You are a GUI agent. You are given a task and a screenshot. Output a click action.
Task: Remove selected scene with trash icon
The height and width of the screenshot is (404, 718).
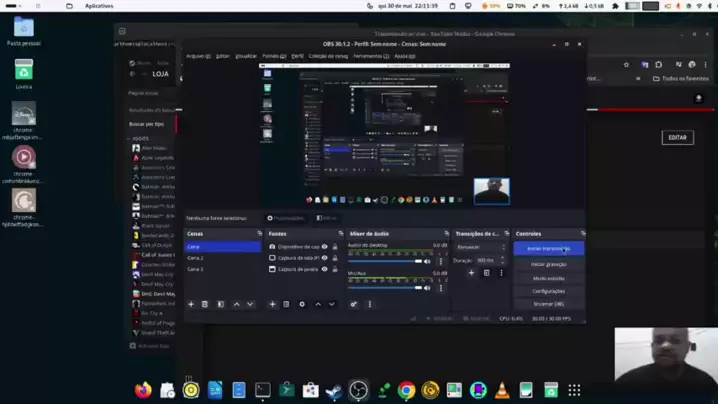(x=205, y=304)
